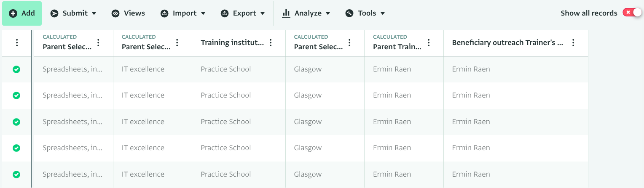Toggle the Show all records switch
This screenshot has width=644, height=188.
pos(632,13)
